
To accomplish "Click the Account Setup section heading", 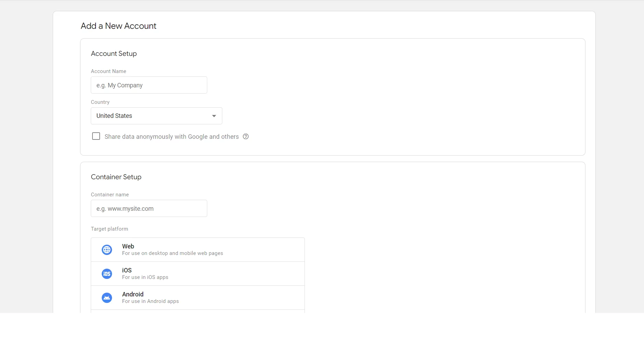I will 114,53.
